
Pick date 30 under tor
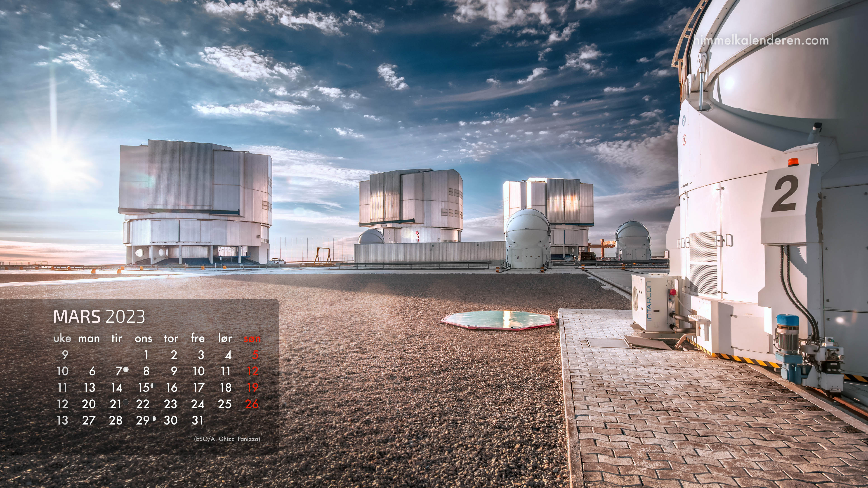pos(171,420)
